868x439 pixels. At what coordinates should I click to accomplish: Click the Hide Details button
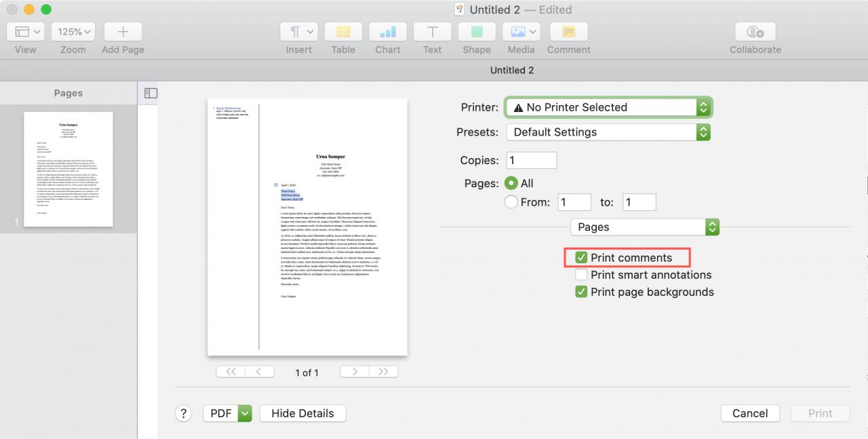(x=302, y=413)
